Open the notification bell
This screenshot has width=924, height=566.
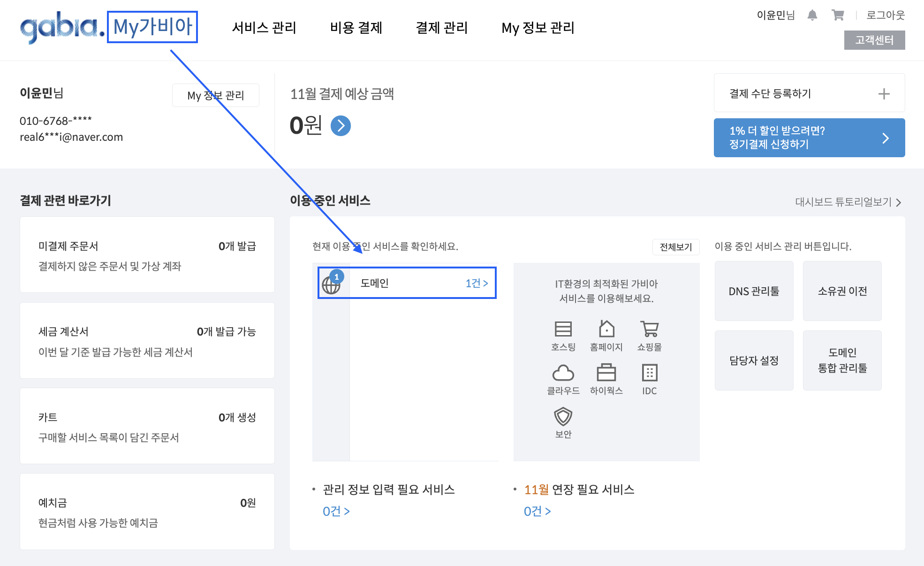812,15
